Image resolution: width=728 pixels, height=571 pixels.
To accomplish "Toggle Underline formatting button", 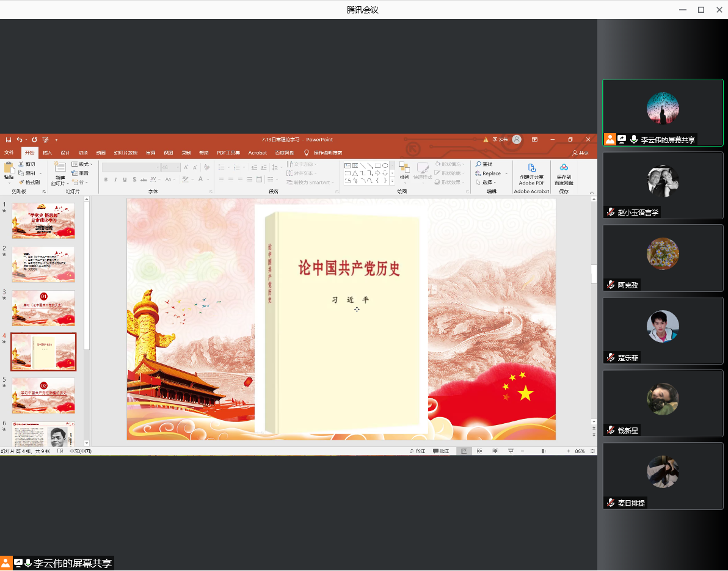I will [125, 179].
